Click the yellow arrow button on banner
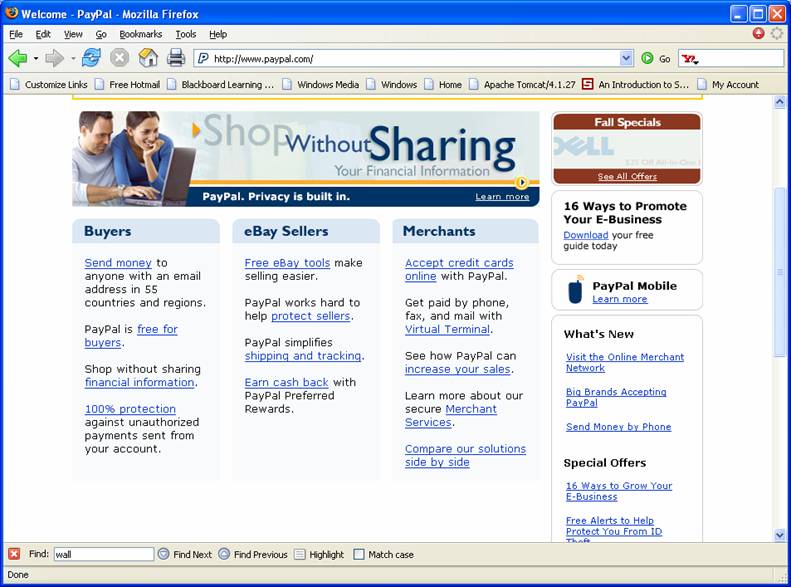Image resolution: width=791 pixels, height=587 pixels. (522, 182)
